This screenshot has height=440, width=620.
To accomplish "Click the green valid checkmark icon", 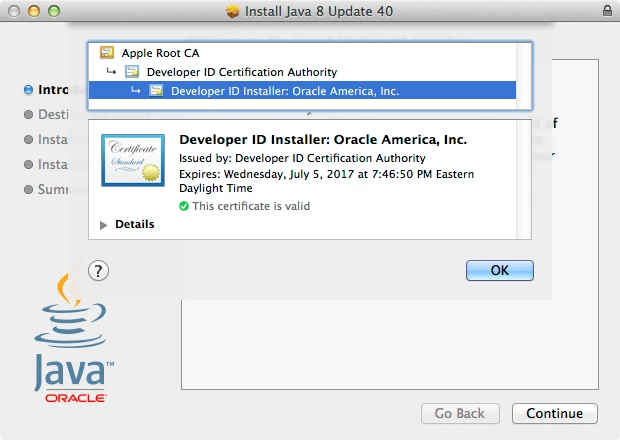I will [x=184, y=206].
